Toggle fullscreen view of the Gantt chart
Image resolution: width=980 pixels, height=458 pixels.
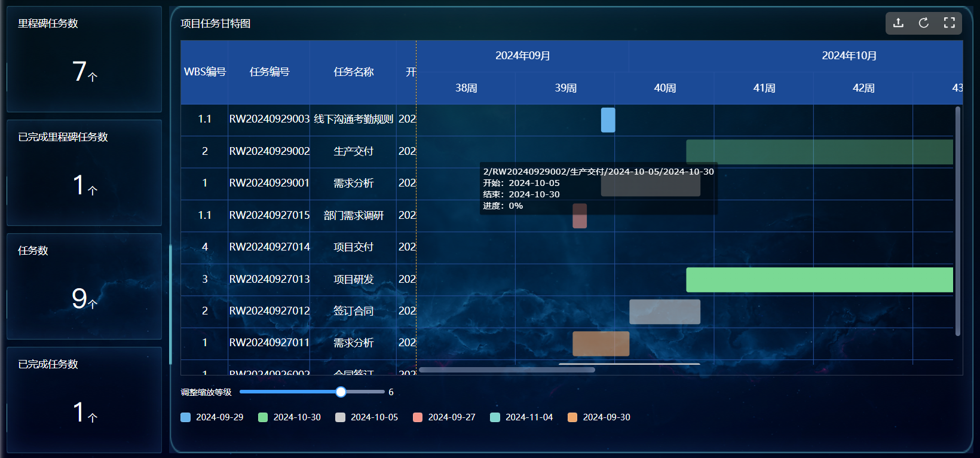[x=949, y=23]
